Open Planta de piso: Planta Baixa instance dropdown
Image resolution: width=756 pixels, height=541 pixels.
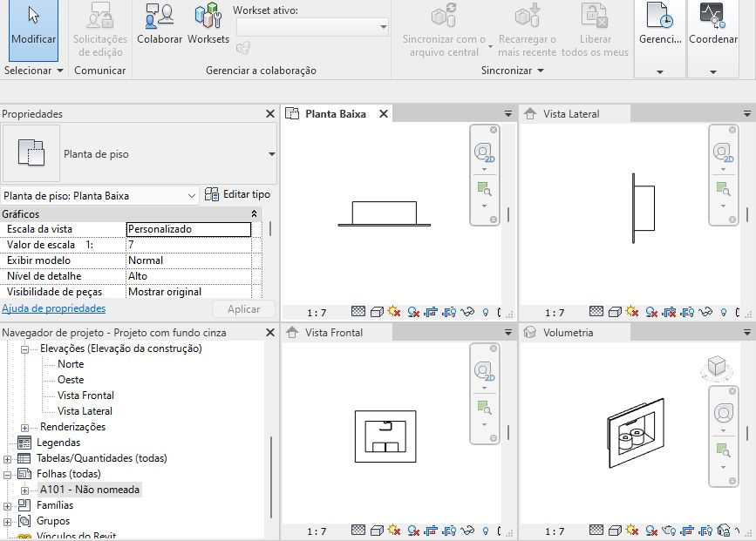192,196
